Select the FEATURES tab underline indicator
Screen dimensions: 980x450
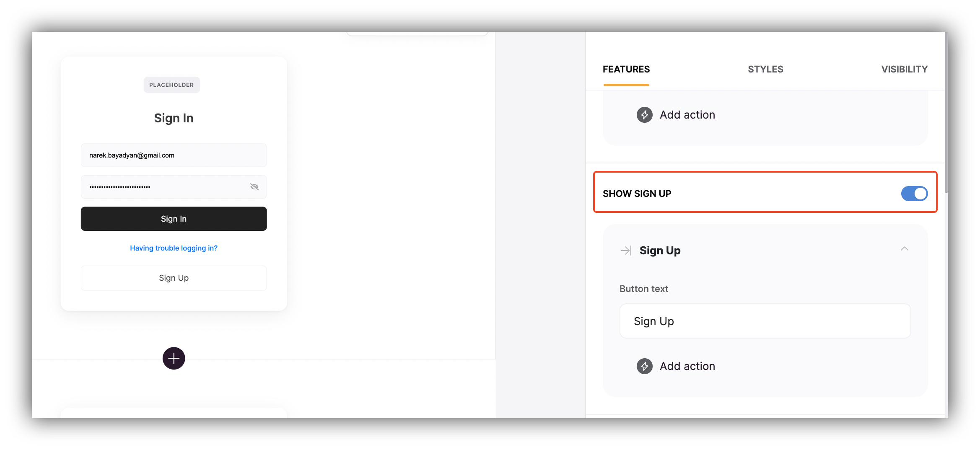(626, 85)
